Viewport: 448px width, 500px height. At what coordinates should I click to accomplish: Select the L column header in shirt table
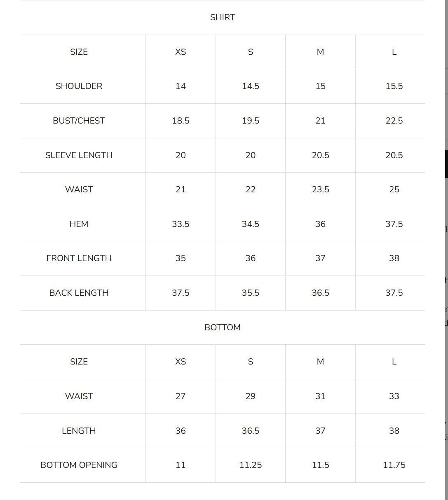pos(394,52)
